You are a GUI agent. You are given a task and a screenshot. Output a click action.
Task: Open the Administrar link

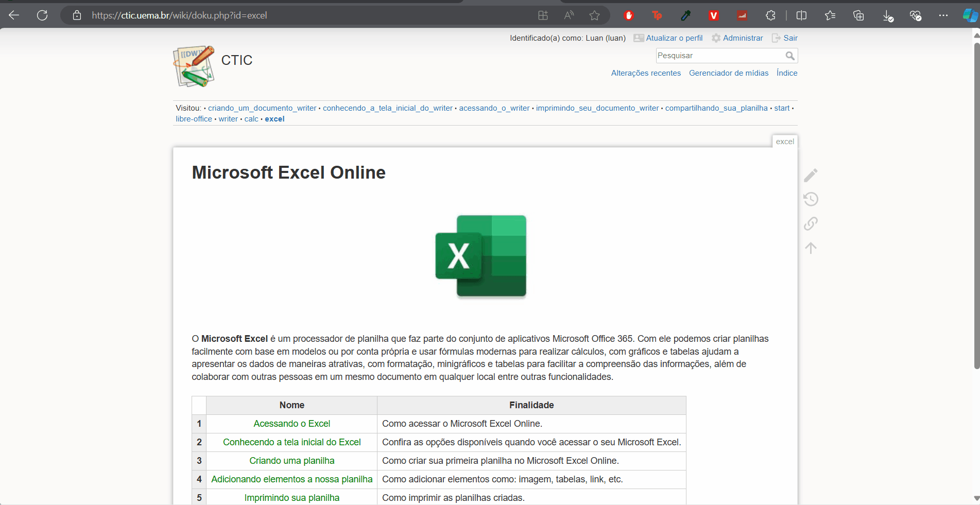[x=743, y=38]
